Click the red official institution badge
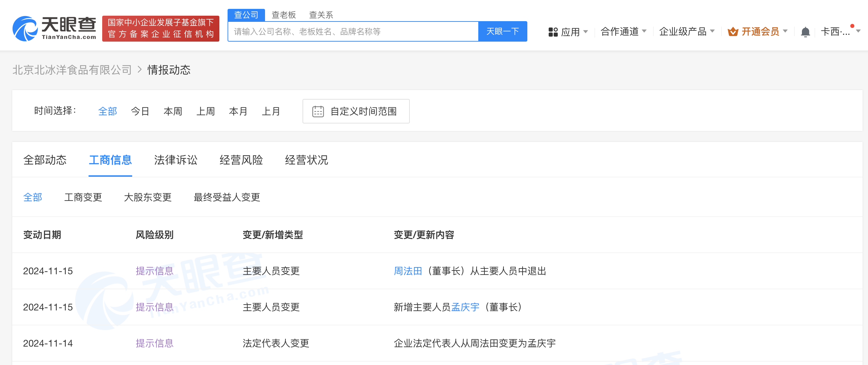This screenshot has width=868, height=365. [161, 29]
